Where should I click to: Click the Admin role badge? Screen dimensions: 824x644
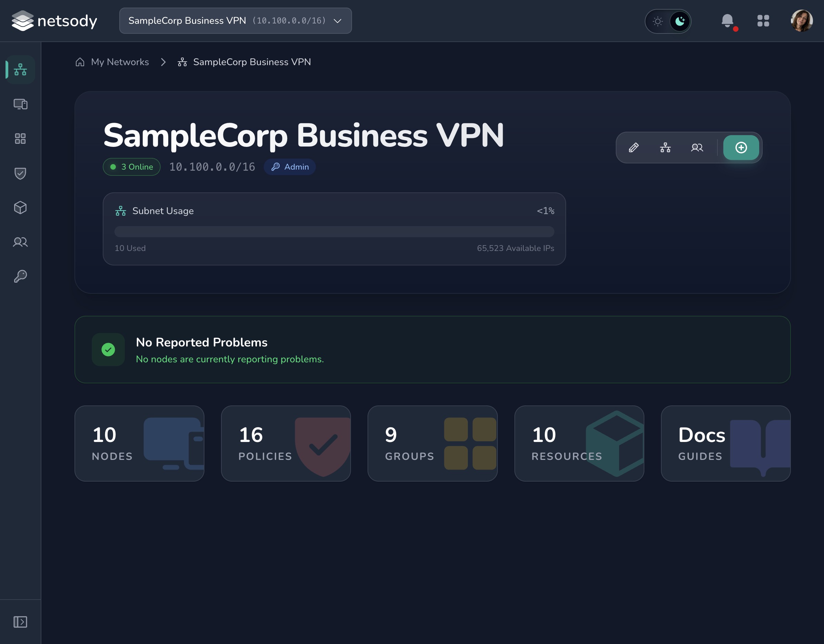tap(290, 167)
